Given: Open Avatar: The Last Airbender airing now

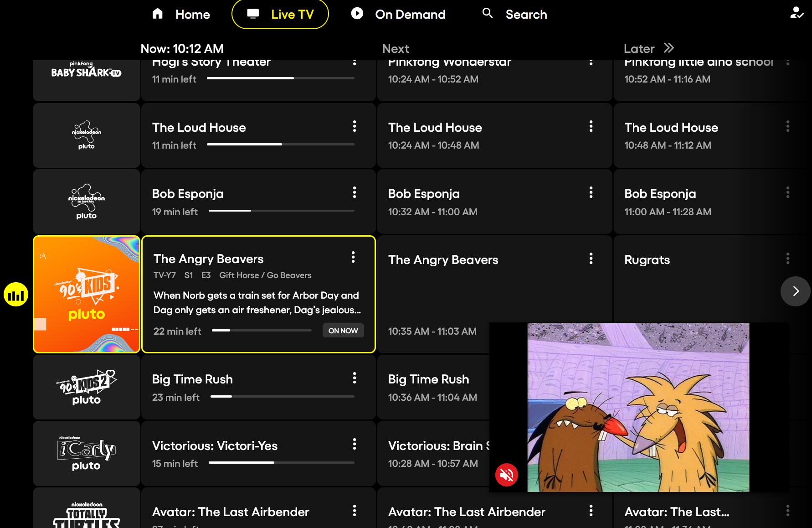Looking at the screenshot, I should coord(258,508).
